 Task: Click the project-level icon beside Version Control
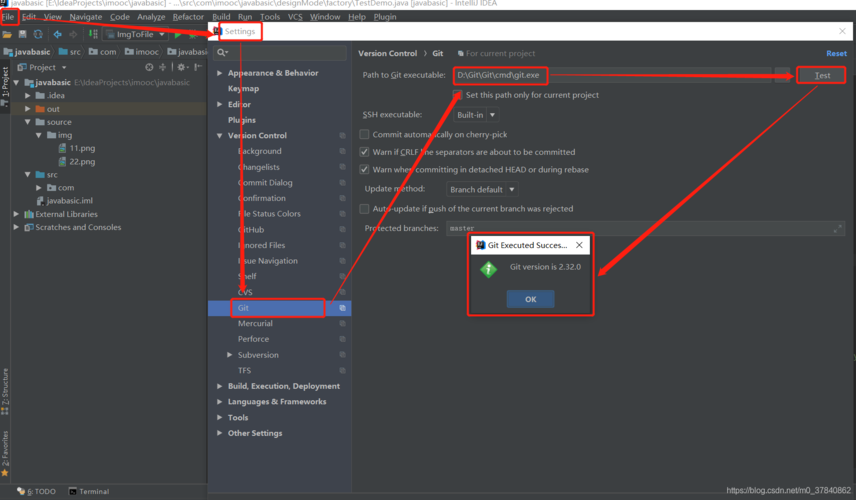[342, 135]
